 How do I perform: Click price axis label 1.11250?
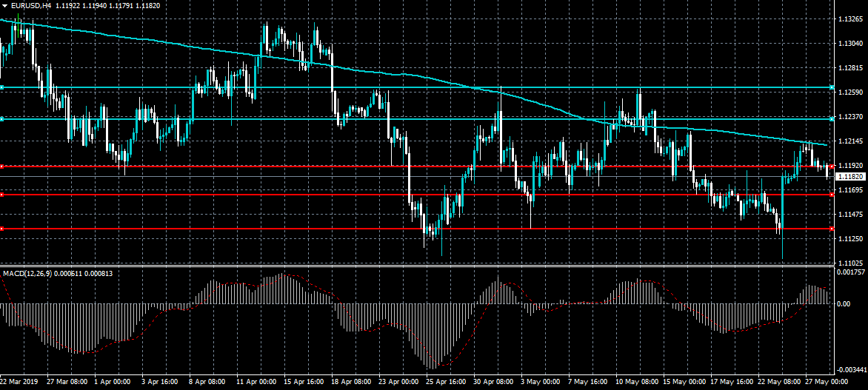pyautogui.click(x=849, y=238)
